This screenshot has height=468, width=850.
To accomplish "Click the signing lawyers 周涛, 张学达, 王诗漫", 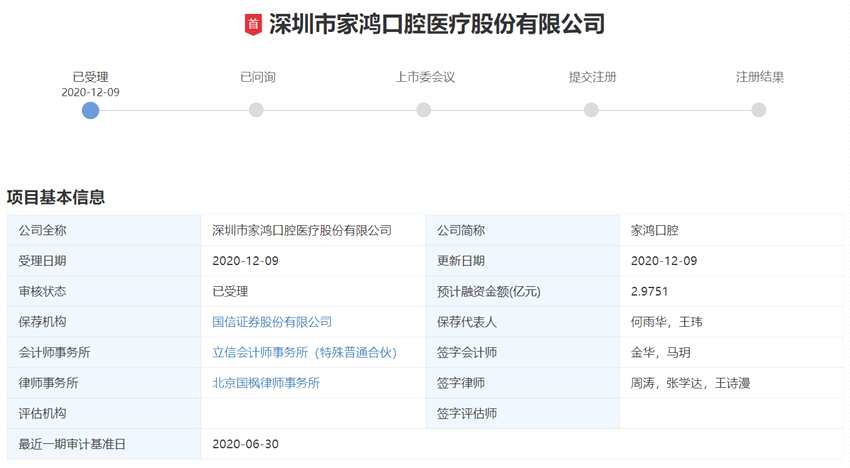I will coord(691,383).
